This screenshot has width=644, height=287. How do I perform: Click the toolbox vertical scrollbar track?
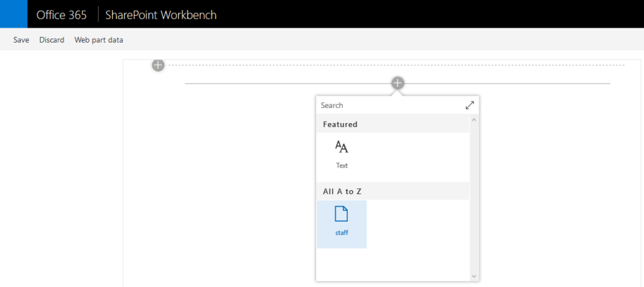474,198
